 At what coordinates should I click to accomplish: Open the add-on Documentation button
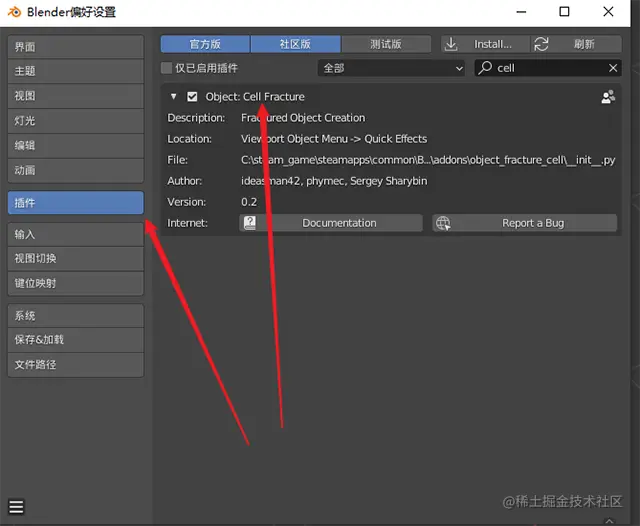pyautogui.click(x=331, y=223)
